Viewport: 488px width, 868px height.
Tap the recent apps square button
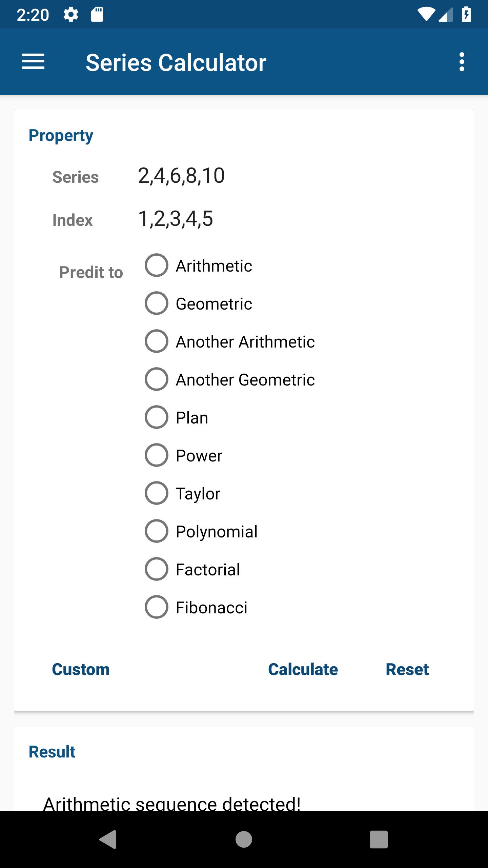click(379, 840)
